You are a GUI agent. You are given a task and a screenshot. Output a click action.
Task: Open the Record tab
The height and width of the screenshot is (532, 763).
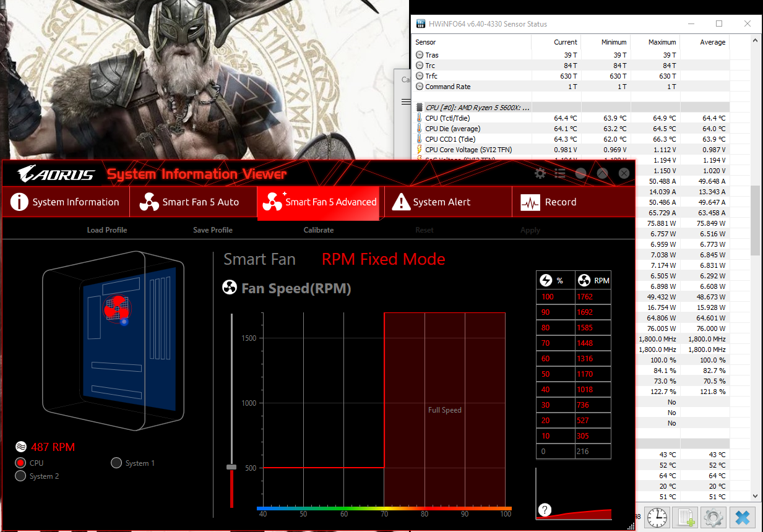[x=573, y=202]
